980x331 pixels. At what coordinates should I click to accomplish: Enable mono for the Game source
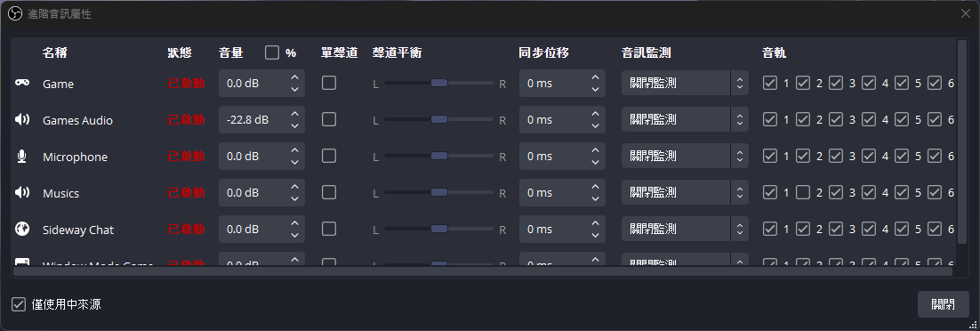(329, 83)
